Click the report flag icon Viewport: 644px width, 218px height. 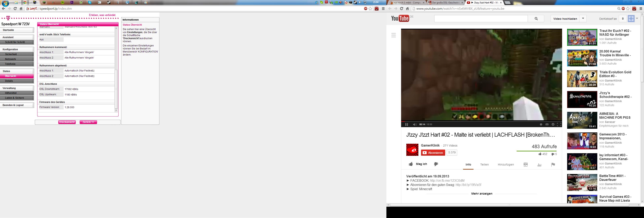click(553, 165)
